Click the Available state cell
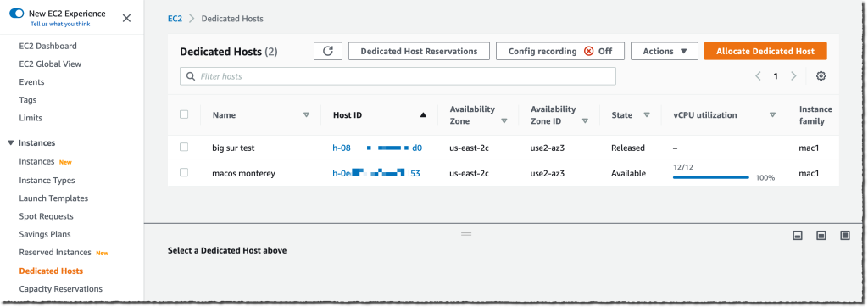Viewport: 868px width, 307px height. pos(628,174)
